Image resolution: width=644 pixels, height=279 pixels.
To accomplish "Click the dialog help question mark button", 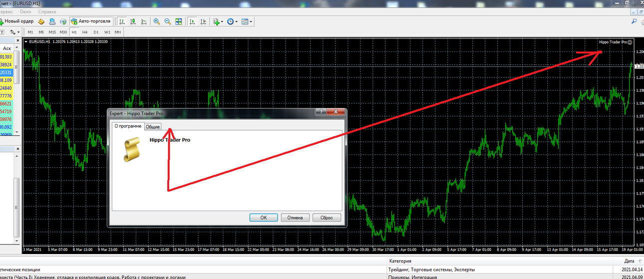I will (321, 113).
